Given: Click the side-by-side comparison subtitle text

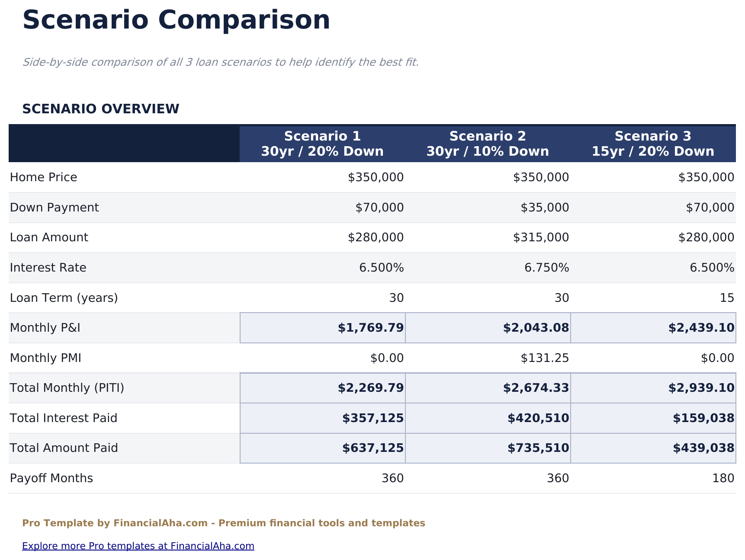Looking at the screenshot, I should click(x=222, y=62).
